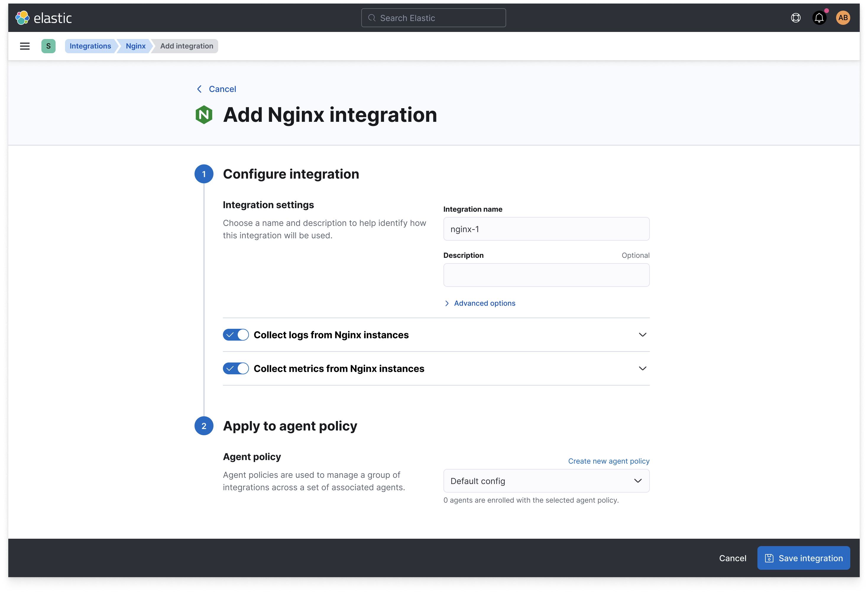
Task: Open the AB user avatar menu
Action: pos(843,17)
